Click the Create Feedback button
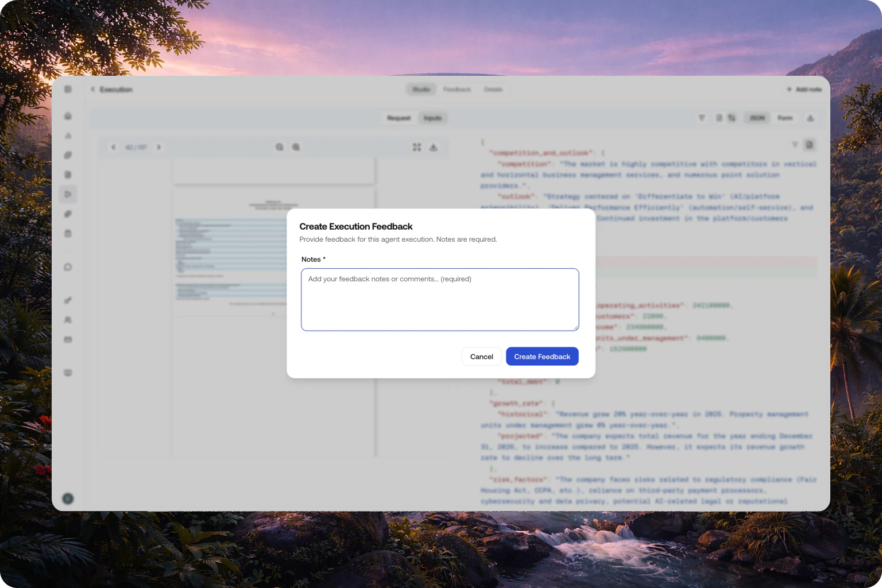 542,357
